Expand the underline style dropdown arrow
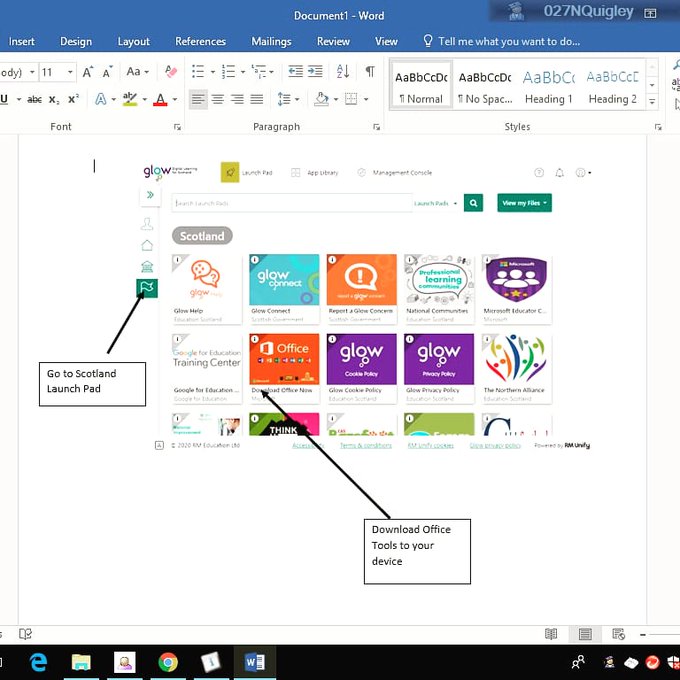 19,99
